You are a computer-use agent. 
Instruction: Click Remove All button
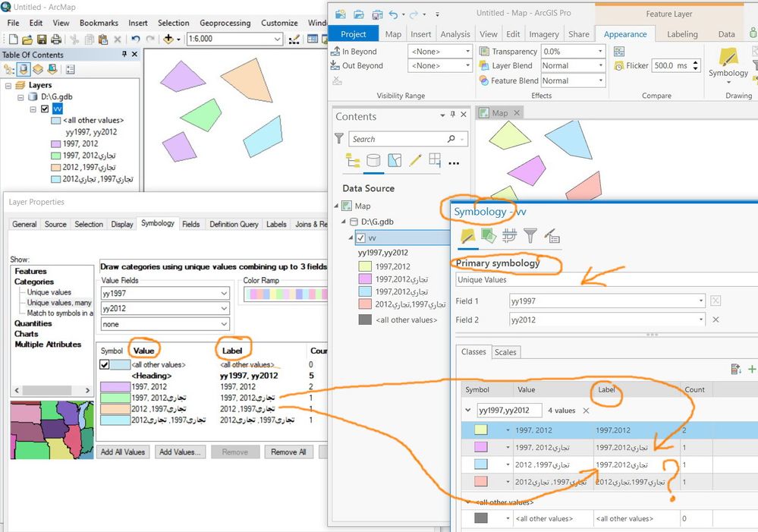(288, 452)
